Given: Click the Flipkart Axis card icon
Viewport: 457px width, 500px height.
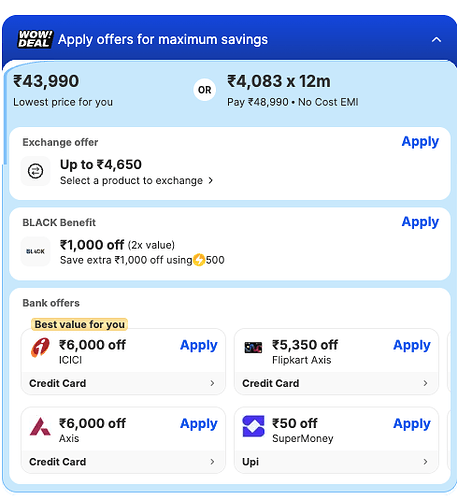Looking at the screenshot, I should (253, 347).
